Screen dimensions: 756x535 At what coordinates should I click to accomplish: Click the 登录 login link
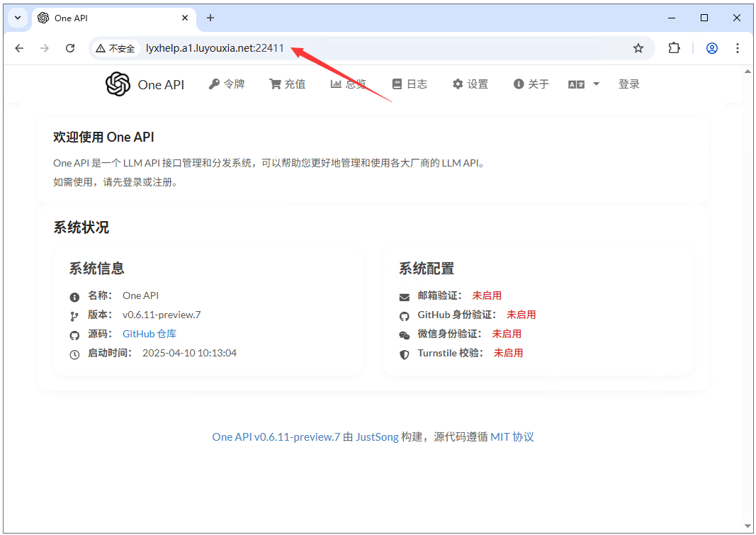click(x=628, y=84)
